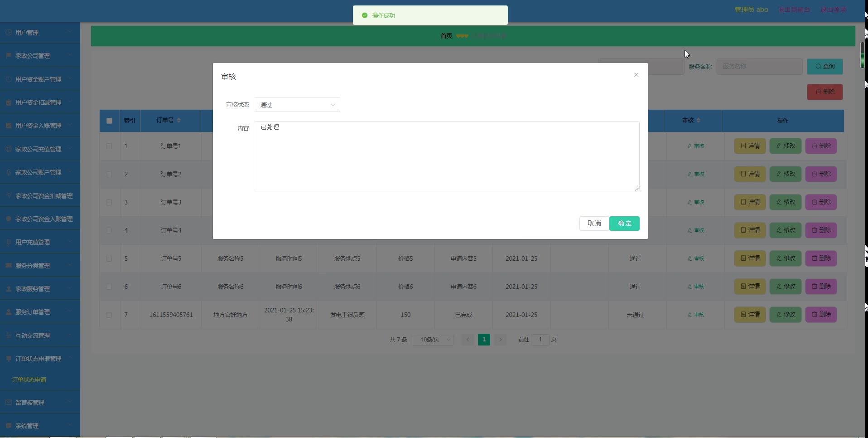Click the 前往 page number input
This screenshot has height=438, width=868.
(540, 340)
